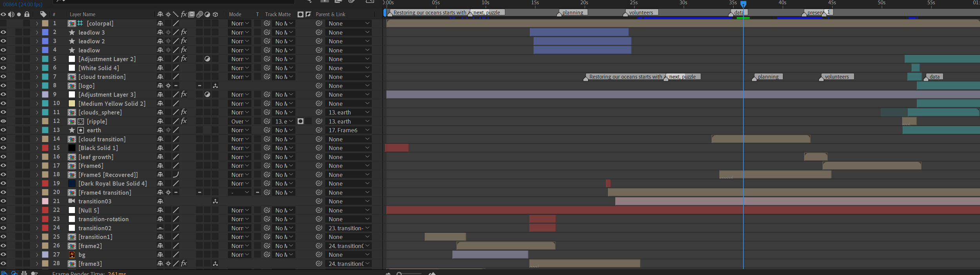Click collapse transformations switch on logo layer

click(x=168, y=85)
